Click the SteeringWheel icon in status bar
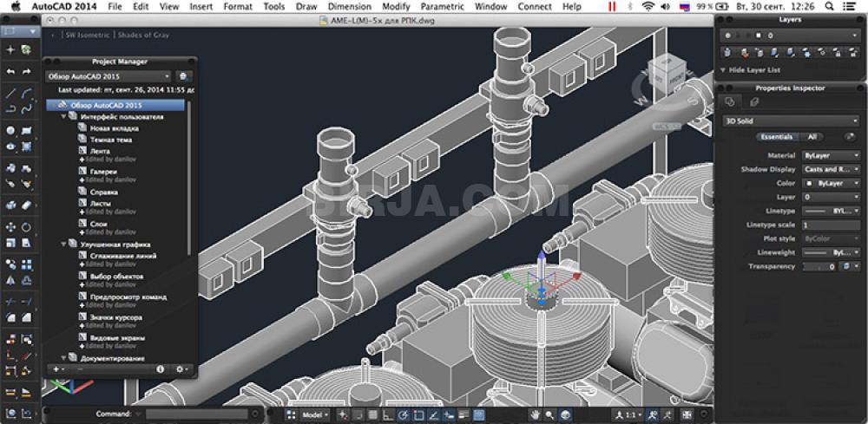 tap(565, 414)
